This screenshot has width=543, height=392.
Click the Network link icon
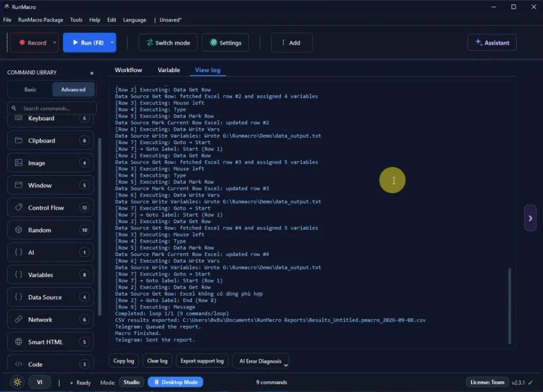[x=19, y=319]
